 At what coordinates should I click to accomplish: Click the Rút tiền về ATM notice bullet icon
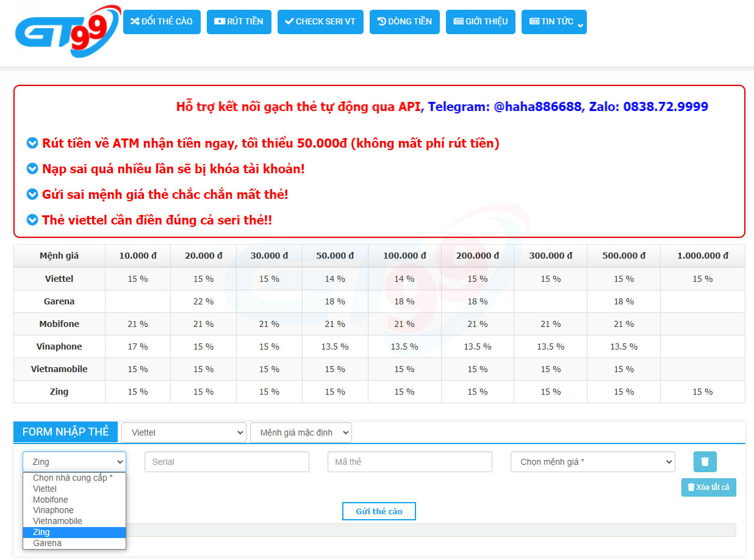point(32,143)
